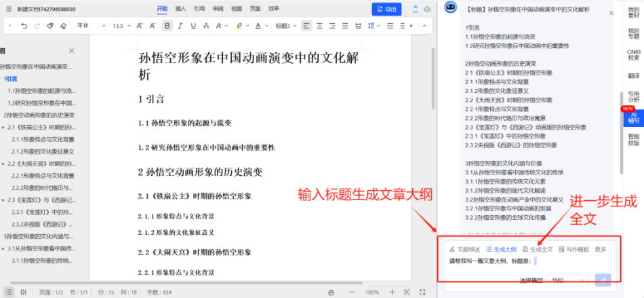Open the 标题3 heading style dropdown

(285, 26)
